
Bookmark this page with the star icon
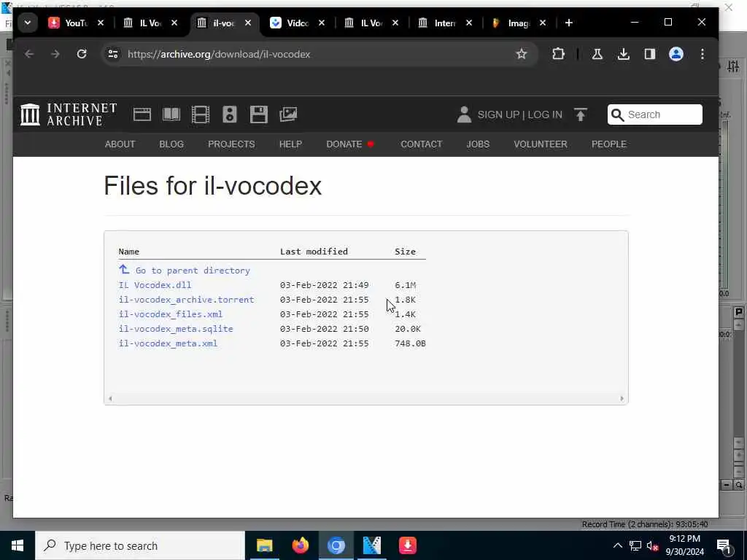tap(521, 54)
